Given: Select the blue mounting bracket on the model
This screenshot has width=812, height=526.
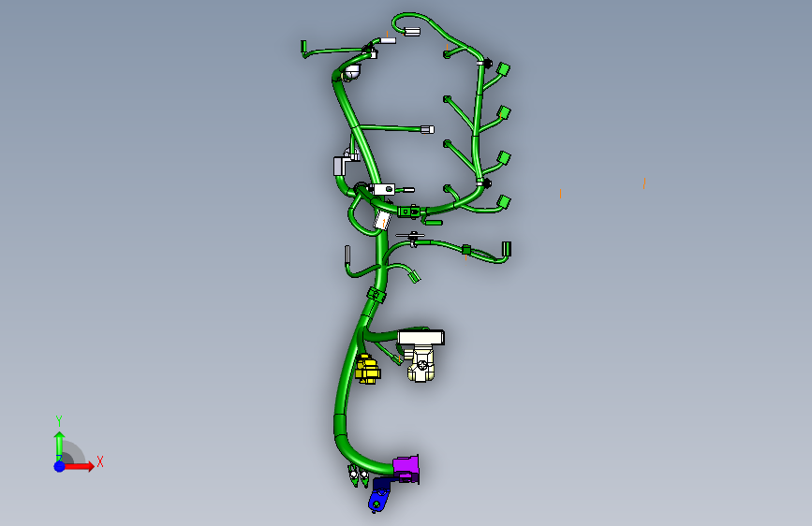Looking at the screenshot, I should (380, 495).
